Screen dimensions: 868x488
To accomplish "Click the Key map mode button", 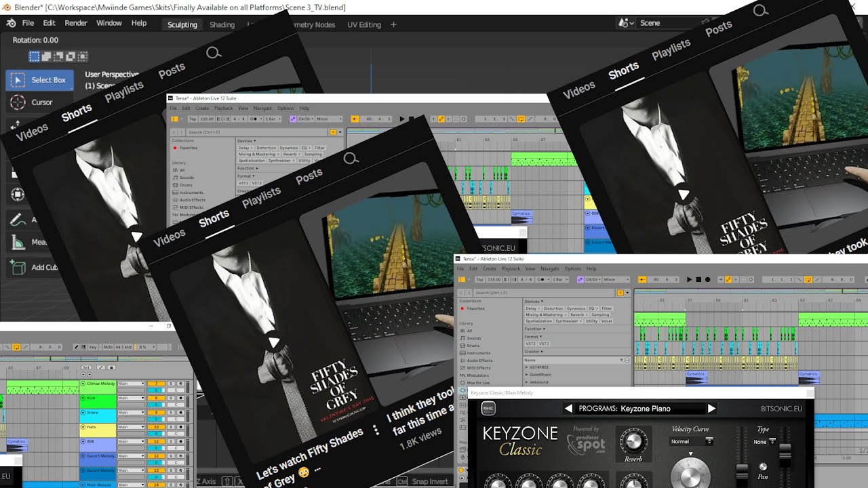I will [93, 346].
